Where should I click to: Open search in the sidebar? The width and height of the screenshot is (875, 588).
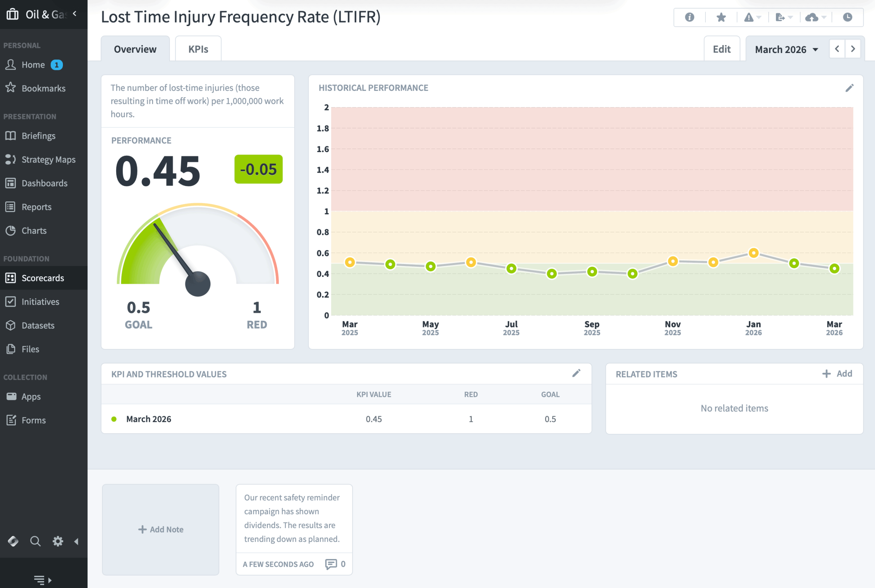point(35,541)
